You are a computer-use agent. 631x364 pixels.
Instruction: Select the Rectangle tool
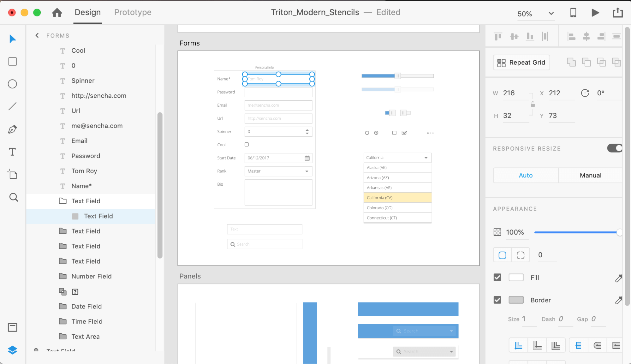point(13,62)
